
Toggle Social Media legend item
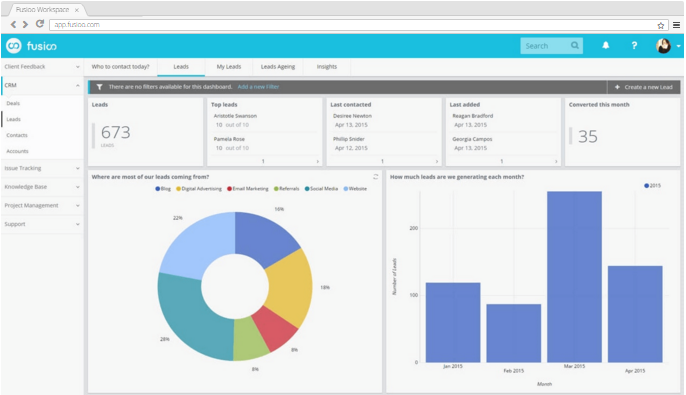pos(322,189)
